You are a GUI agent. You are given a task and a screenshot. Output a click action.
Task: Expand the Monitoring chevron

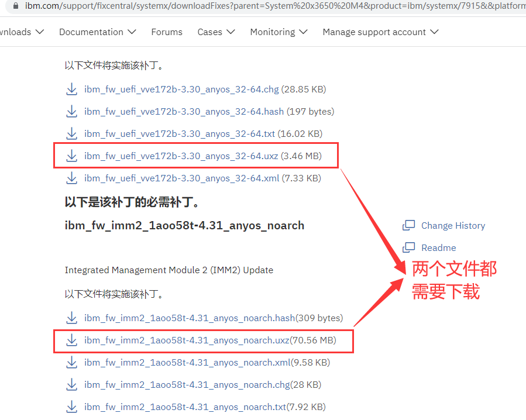pyautogui.click(x=303, y=32)
